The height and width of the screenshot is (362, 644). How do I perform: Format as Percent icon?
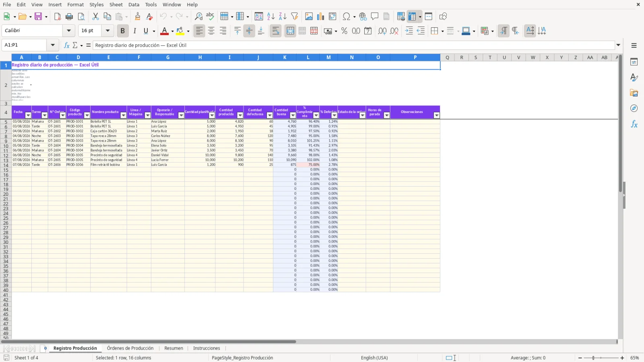(344, 31)
